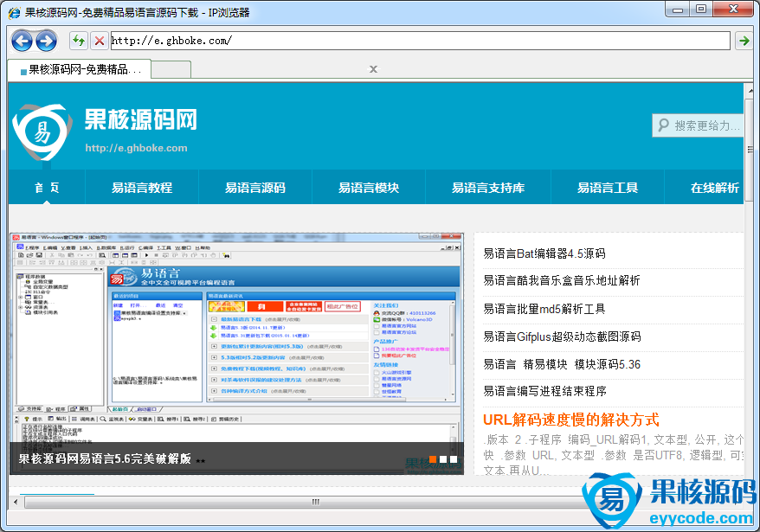Minimize the IP浏览器 window
760x532 pixels.
(x=678, y=9)
